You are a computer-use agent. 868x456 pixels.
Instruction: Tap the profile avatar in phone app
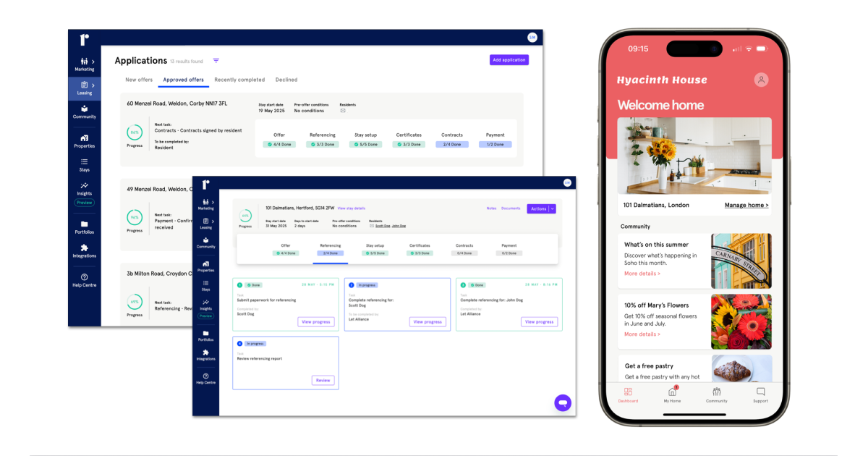[x=761, y=80]
